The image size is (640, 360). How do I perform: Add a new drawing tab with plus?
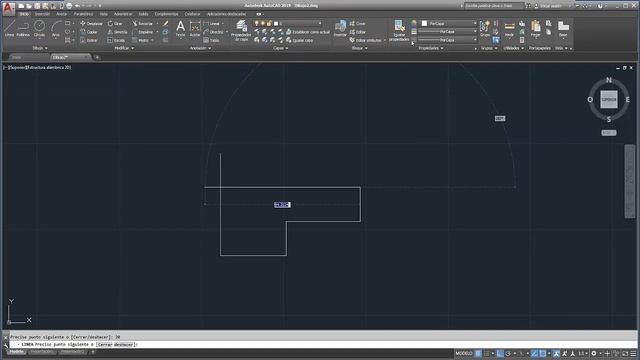pos(97,58)
